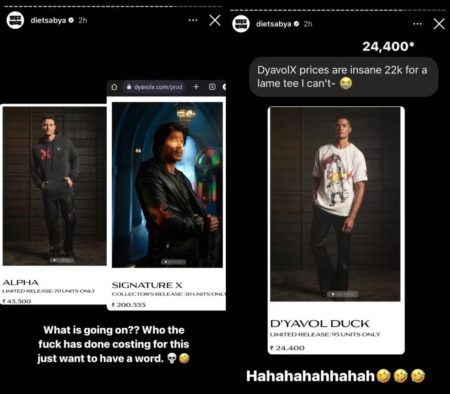Tap the browser home icon in screenshot

tap(114, 87)
